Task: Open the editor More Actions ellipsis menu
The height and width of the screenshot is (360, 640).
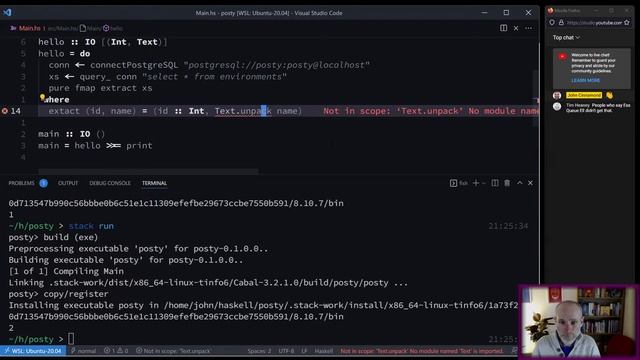Action: pyautogui.click(x=529, y=28)
